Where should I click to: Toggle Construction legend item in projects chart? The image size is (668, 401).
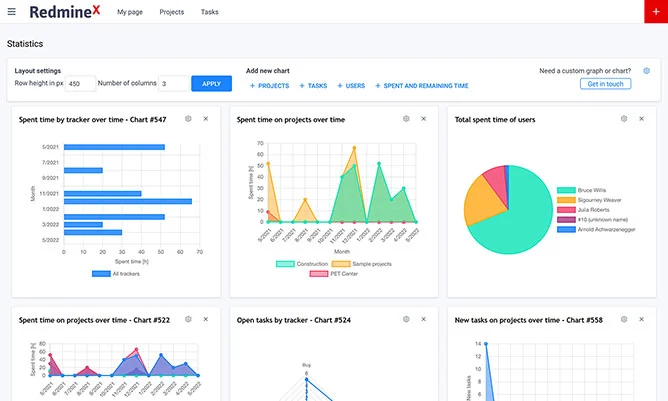[x=302, y=264]
